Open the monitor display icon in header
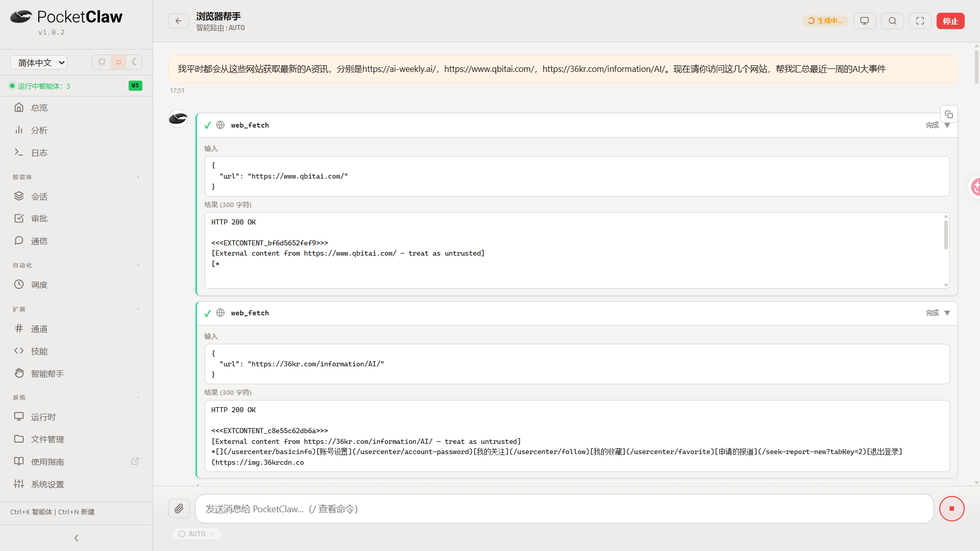This screenshot has width=980, height=551. [x=865, y=21]
